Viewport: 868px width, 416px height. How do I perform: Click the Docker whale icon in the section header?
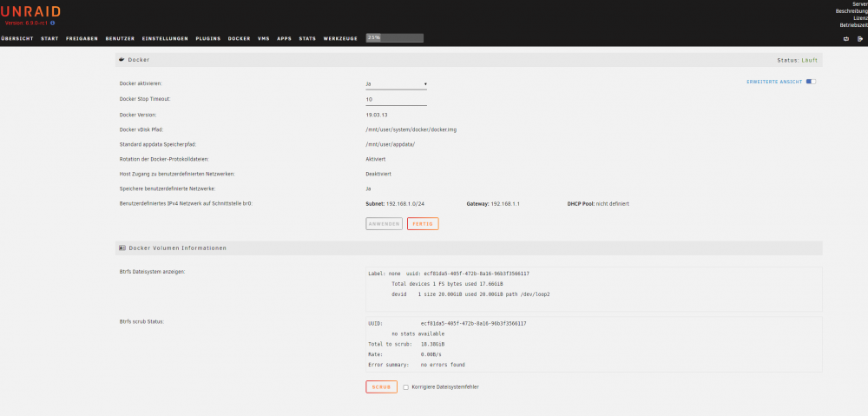coord(122,59)
